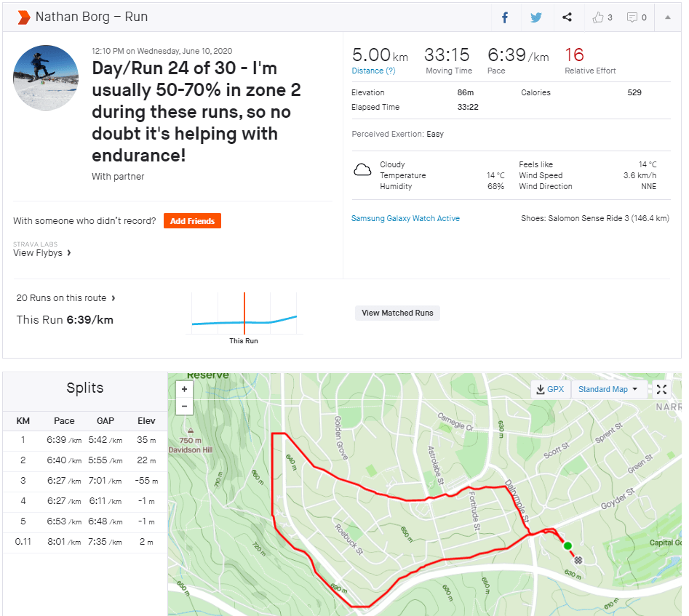Select the kilometer 3 split row
The image size is (689, 616).
tap(85, 481)
